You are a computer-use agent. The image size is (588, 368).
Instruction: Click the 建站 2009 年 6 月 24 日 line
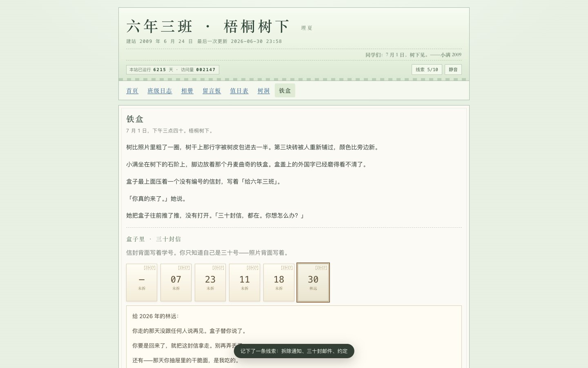[x=160, y=41]
